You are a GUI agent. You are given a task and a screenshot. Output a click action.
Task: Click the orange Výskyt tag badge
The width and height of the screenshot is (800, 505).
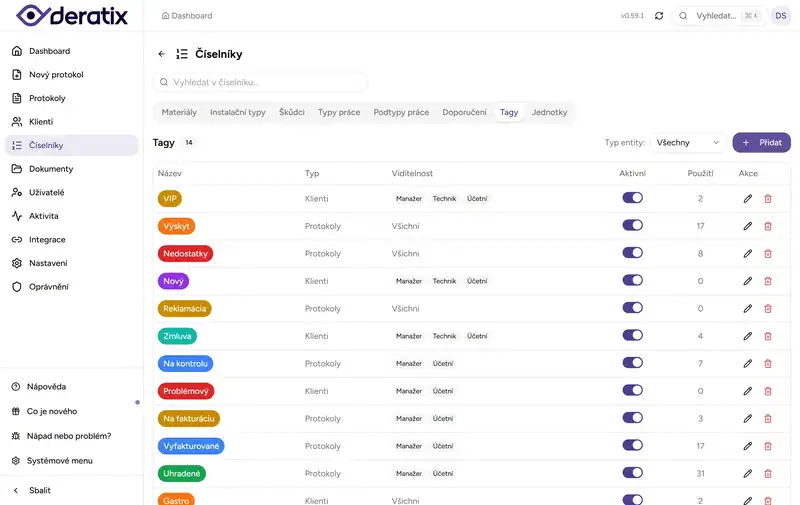click(x=176, y=226)
